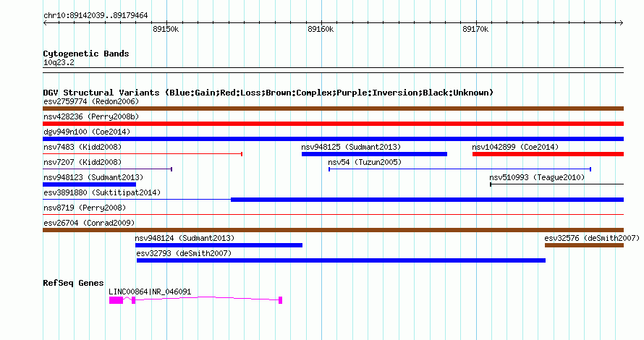Click the 89150k ruler mark
Image resolution: width=644 pixels, height=340 pixels.
166,29
